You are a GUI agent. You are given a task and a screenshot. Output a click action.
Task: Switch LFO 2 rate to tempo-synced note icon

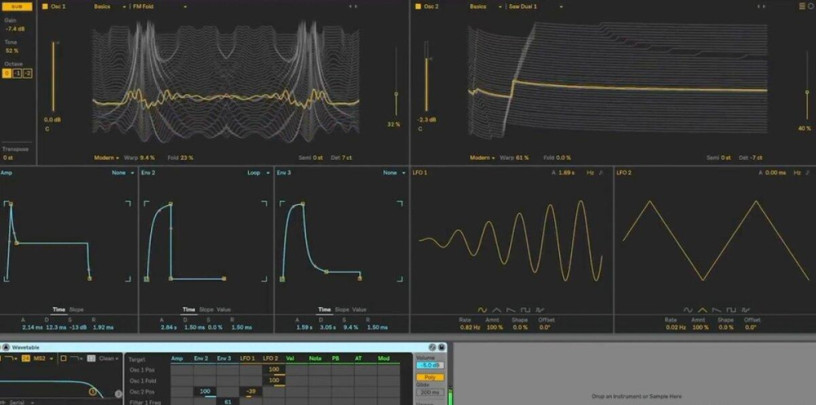(x=808, y=172)
